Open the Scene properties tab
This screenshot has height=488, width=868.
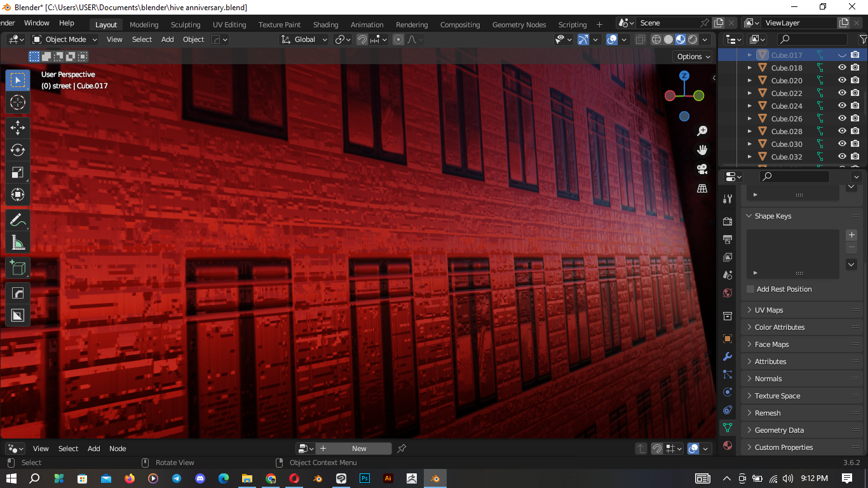click(728, 275)
